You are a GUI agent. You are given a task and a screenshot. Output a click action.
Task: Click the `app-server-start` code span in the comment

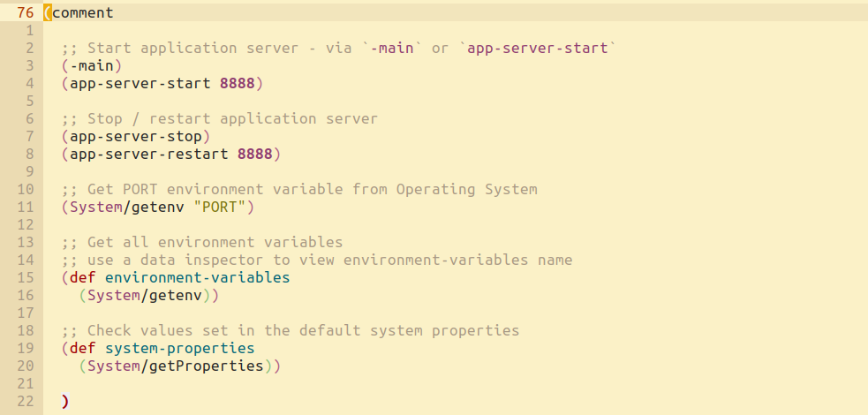538,48
